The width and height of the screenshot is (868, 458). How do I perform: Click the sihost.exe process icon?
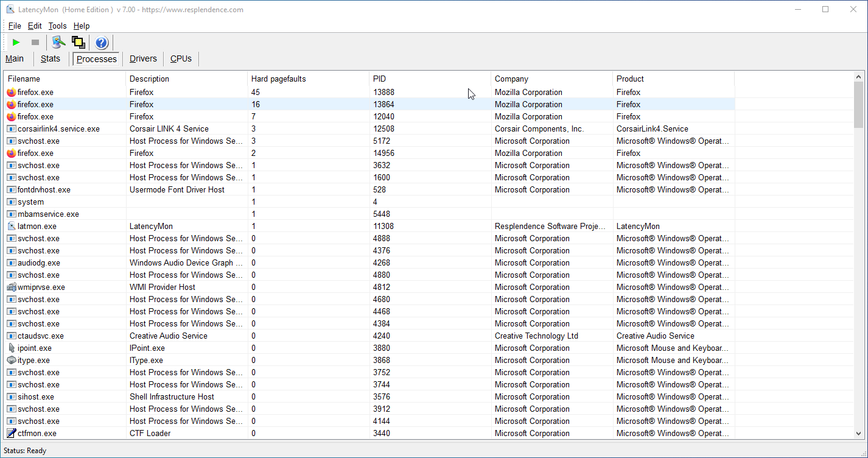[12, 397]
